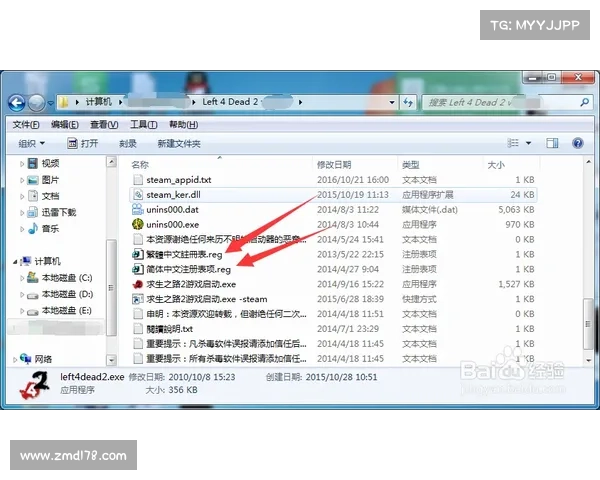Sort by the 名称 column header
The height and width of the screenshot is (480, 600).
click(140, 165)
